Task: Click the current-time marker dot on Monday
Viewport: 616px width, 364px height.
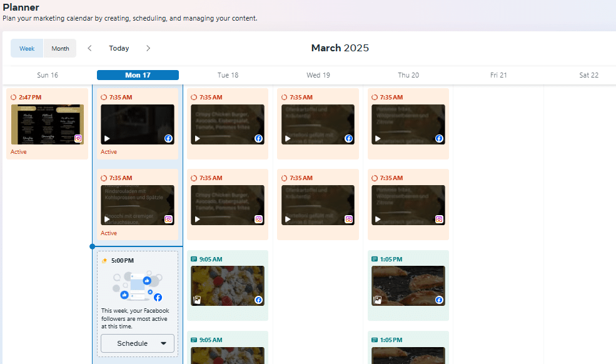Action: pos(93,246)
